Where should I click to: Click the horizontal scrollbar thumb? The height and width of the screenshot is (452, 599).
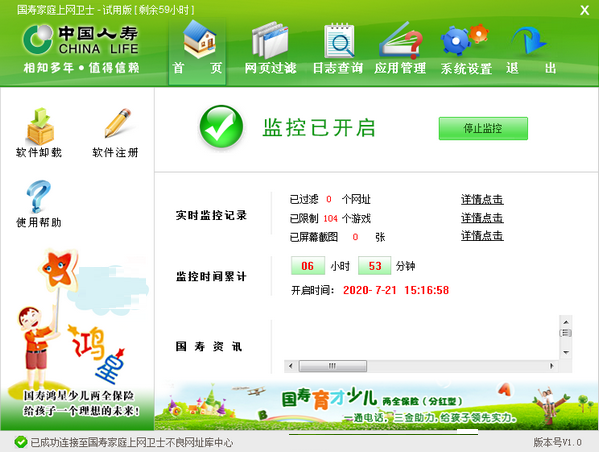tap(333, 366)
